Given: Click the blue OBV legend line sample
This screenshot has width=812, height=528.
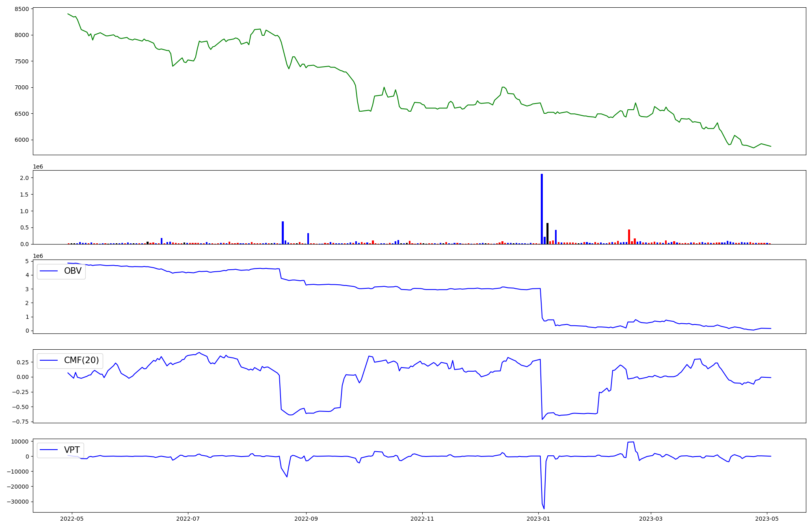Looking at the screenshot, I should [49, 271].
